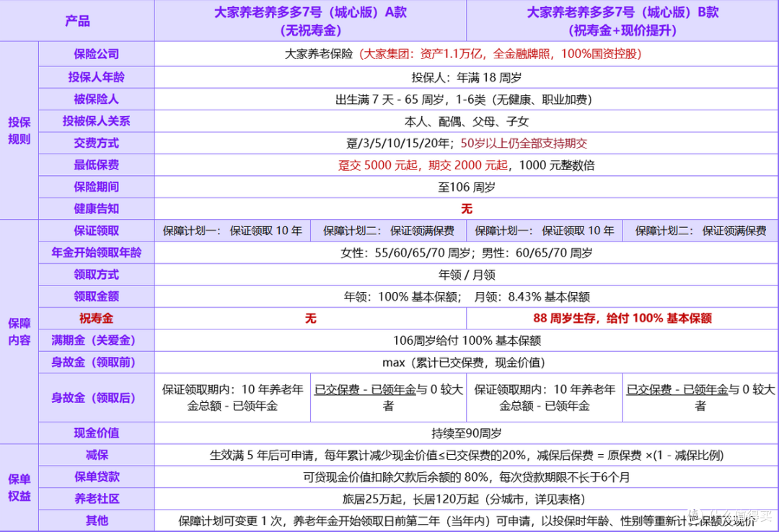Click the max(累计已交保费,现金价值) cell

(x=467, y=362)
